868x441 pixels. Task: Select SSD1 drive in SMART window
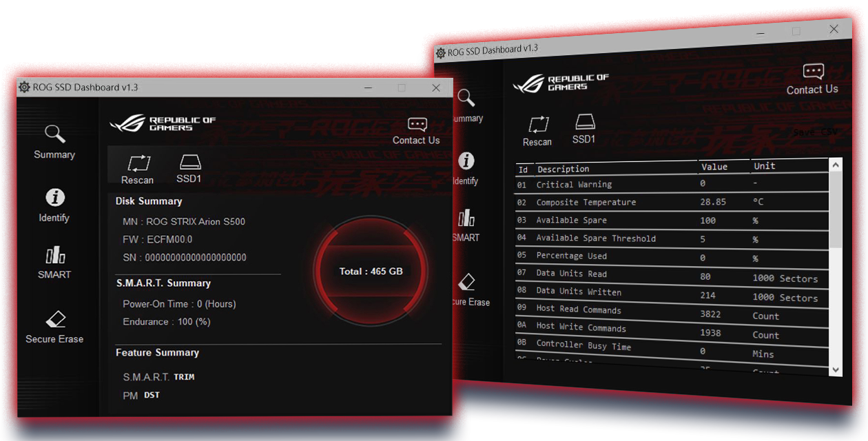click(x=584, y=128)
